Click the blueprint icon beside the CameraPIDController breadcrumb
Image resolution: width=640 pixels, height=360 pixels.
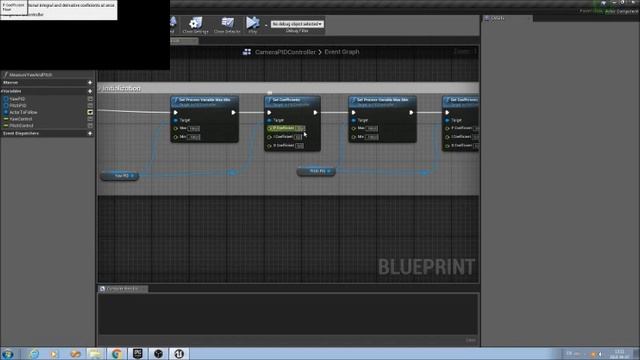(247, 52)
